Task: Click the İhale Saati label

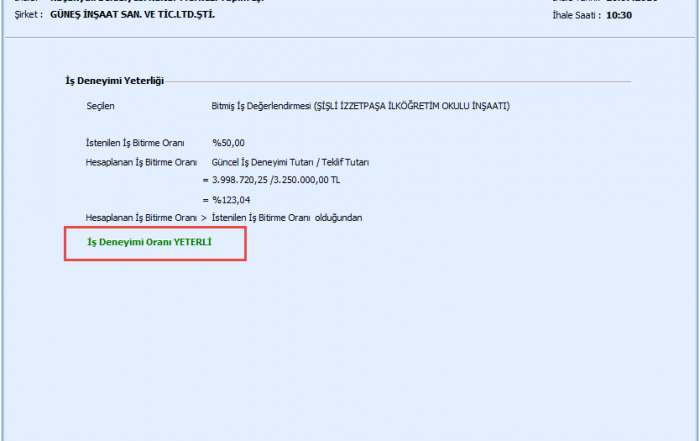Action: click(576, 16)
